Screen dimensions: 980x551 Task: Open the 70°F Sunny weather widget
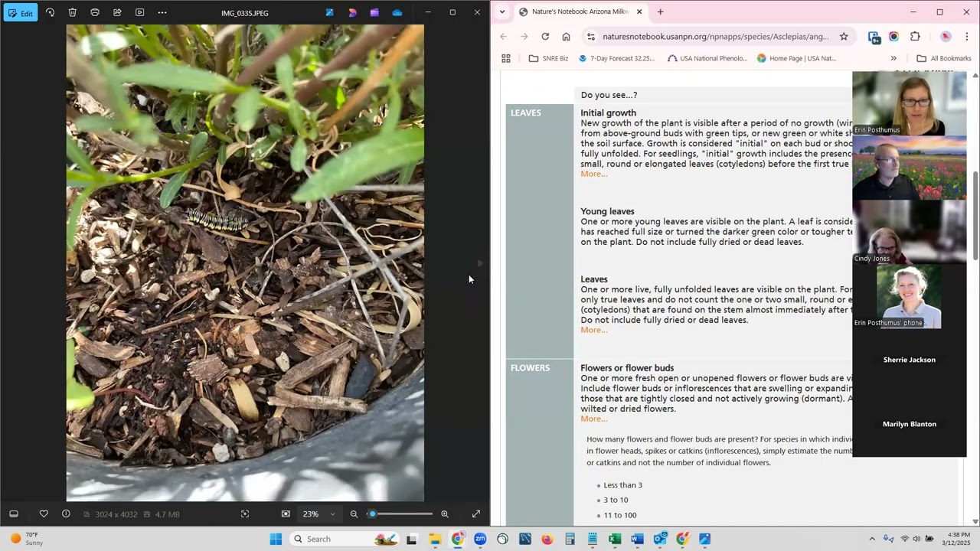coord(26,539)
